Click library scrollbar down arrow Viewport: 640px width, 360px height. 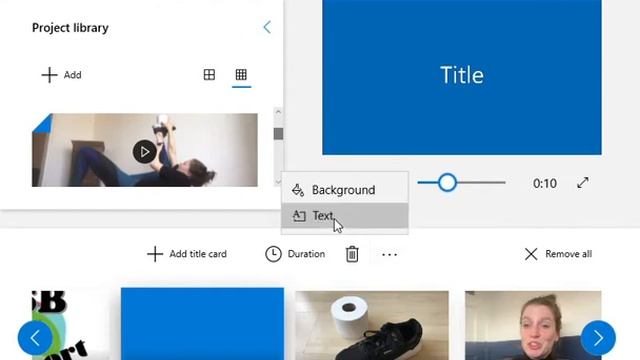pos(278,182)
